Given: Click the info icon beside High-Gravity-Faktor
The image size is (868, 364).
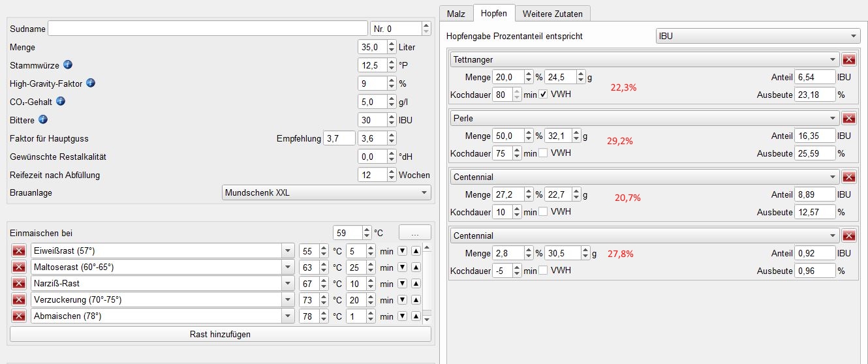Looking at the screenshot, I should [91, 83].
